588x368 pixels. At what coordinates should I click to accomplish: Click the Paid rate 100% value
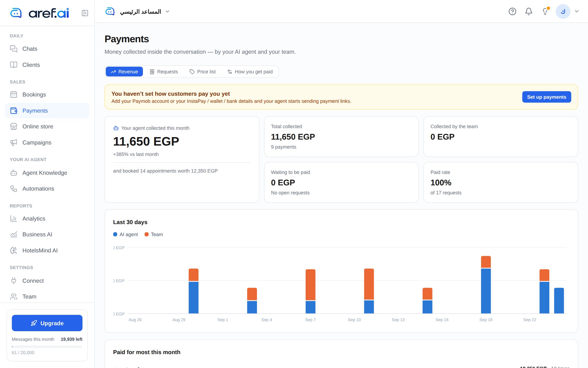coord(441,183)
